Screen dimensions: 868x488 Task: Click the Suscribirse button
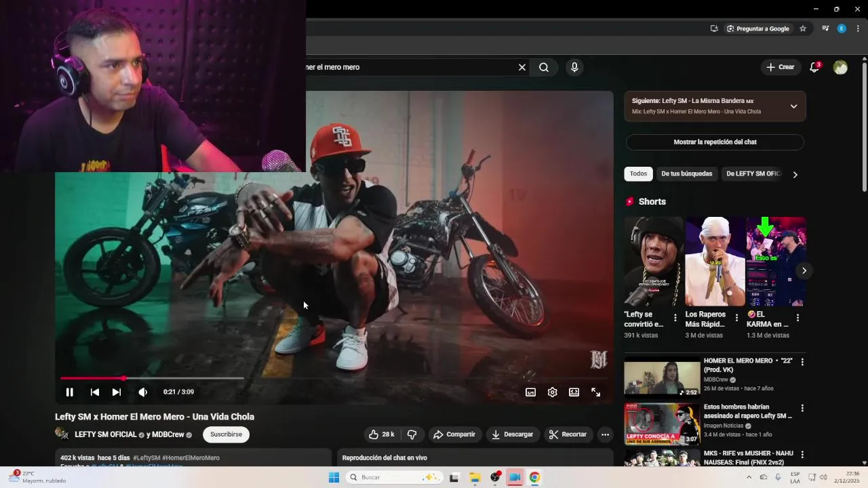226,434
